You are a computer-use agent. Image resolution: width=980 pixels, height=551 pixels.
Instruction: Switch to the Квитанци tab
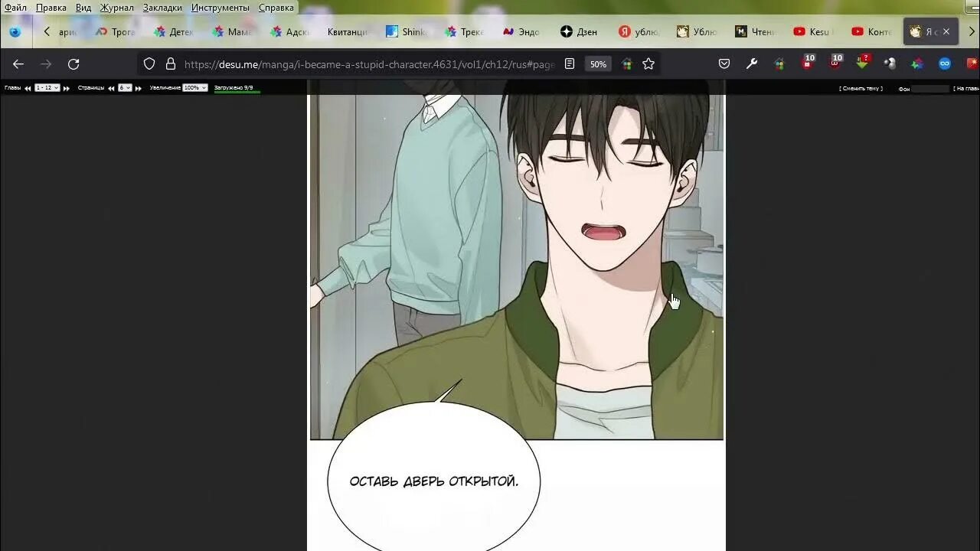click(347, 32)
